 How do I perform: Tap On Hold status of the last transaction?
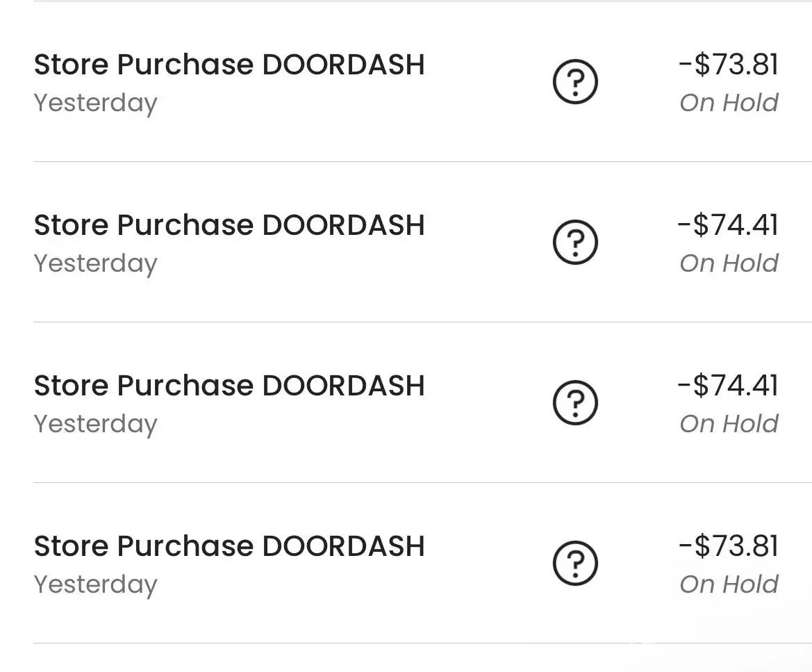click(x=729, y=584)
